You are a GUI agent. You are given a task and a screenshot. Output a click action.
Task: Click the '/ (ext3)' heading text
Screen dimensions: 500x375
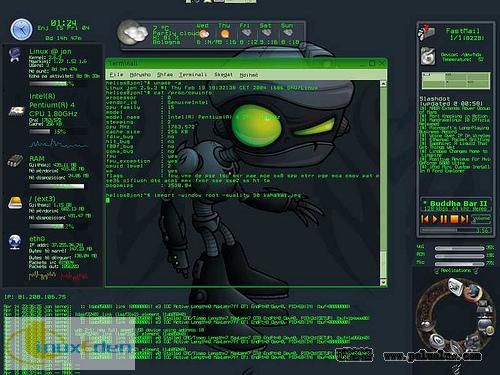[42, 199]
